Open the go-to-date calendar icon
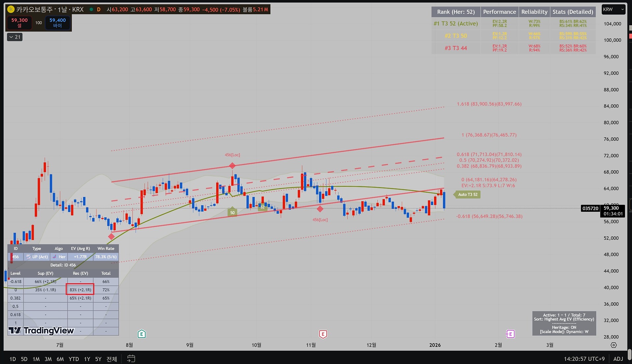Viewport: 632px width, 364px height. [x=131, y=358]
